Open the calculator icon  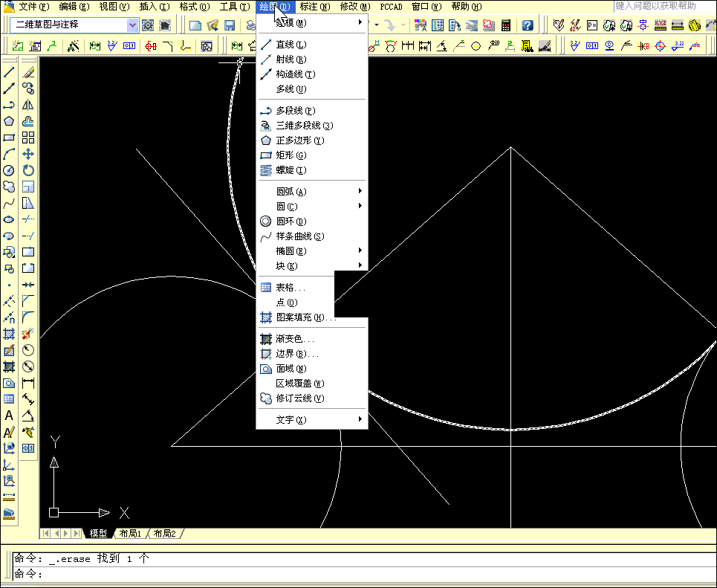[506, 25]
